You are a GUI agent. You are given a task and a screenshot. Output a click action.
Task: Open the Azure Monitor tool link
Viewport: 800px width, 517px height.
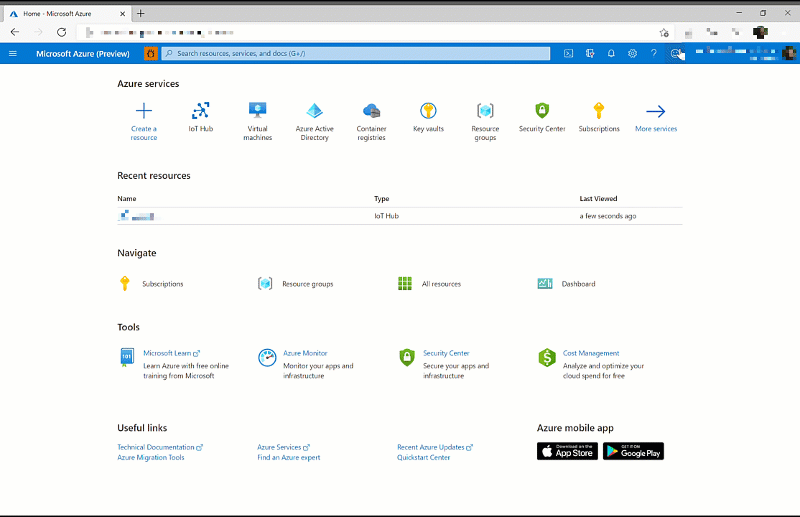[x=305, y=353]
